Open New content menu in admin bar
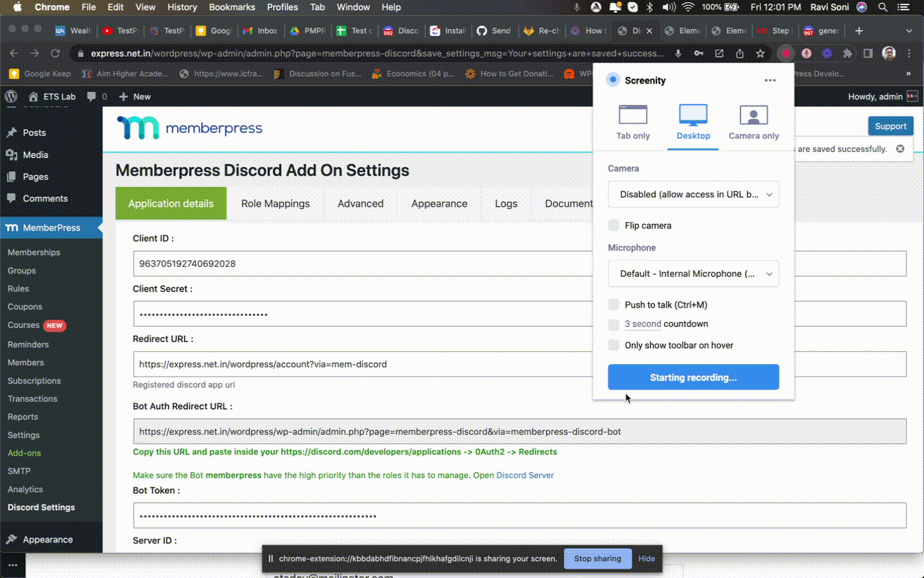Screen dimensions: 924x578 [135, 96]
